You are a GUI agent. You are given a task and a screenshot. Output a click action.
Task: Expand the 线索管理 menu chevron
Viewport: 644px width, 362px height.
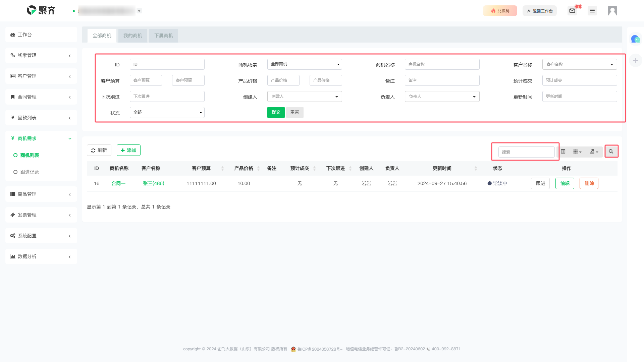click(70, 56)
